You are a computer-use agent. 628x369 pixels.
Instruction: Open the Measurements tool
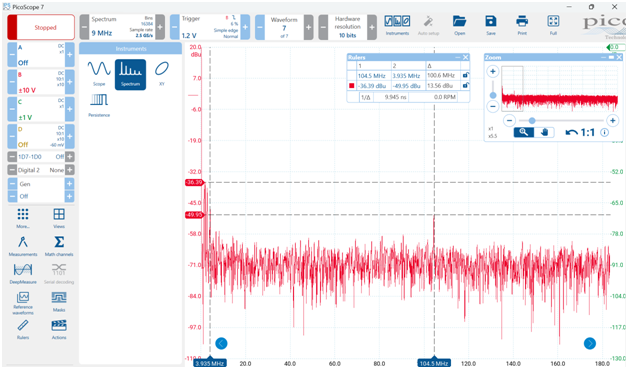23,246
